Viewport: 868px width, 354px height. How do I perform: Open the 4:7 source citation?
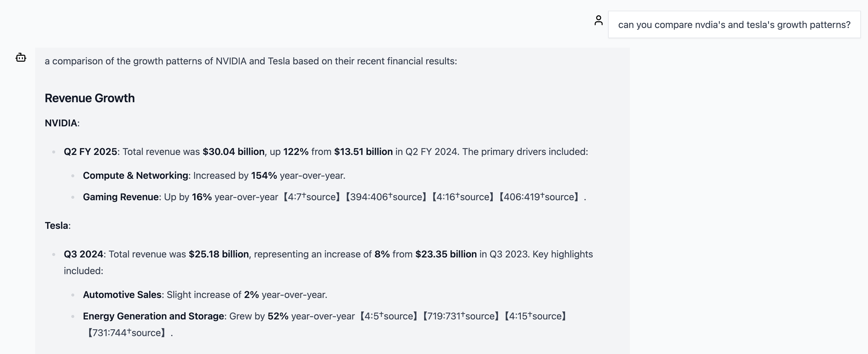(312, 197)
